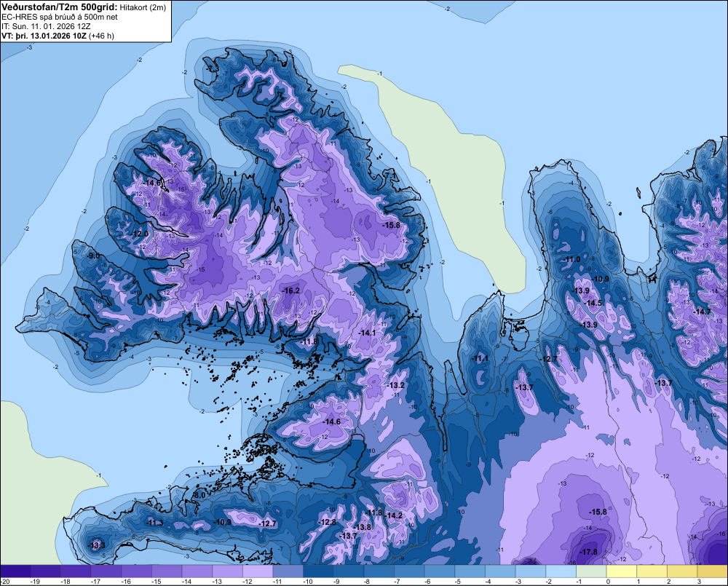Select the 'Hitakort (2m)' header text
The height and width of the screenshot is (586, 728).
(143, 7)
